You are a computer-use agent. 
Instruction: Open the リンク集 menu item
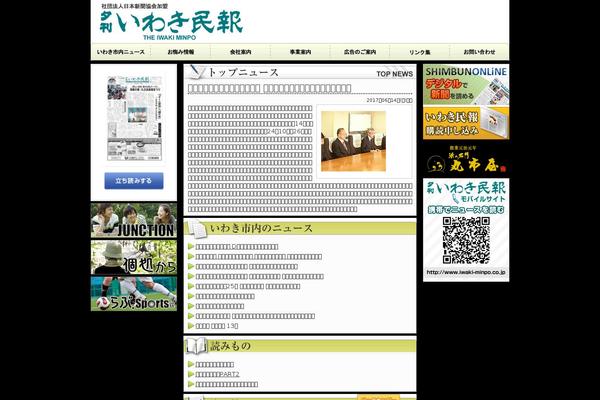point(420,52)
